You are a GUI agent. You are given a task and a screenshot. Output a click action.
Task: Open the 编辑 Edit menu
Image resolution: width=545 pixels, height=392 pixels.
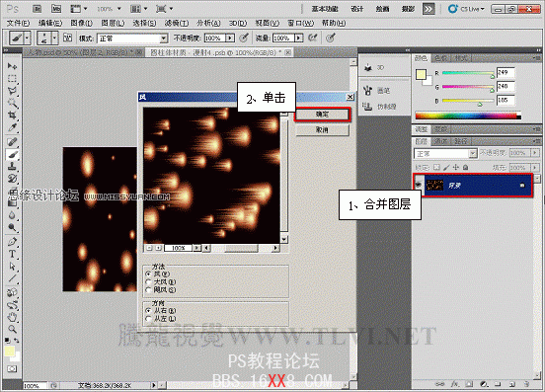(50, 23)
